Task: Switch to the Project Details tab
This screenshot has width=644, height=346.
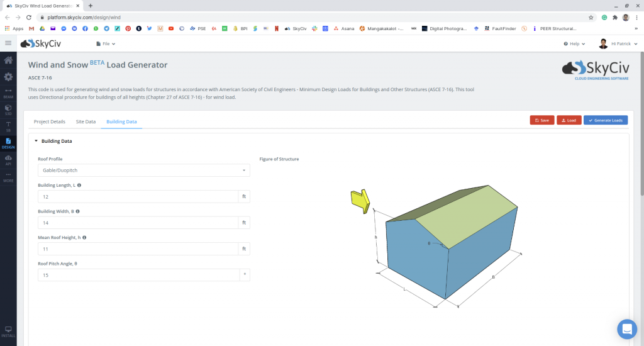Action: click(x=50, y=121)
